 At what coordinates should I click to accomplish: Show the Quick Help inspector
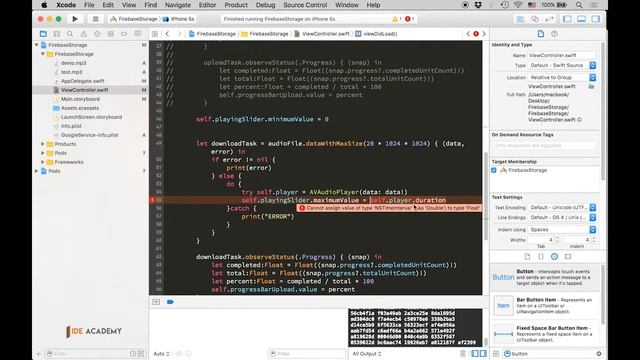(554, 34)
